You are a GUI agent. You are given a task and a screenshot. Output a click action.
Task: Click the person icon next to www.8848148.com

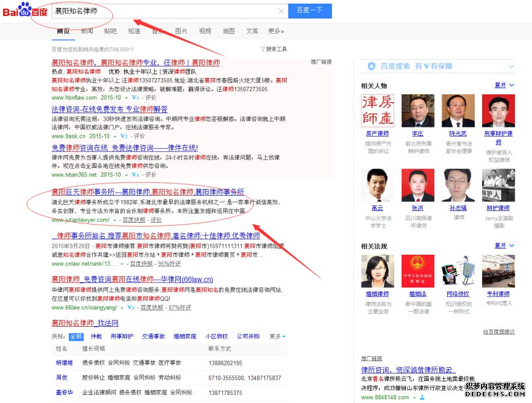pyautogui.click(x=422, y=397)
